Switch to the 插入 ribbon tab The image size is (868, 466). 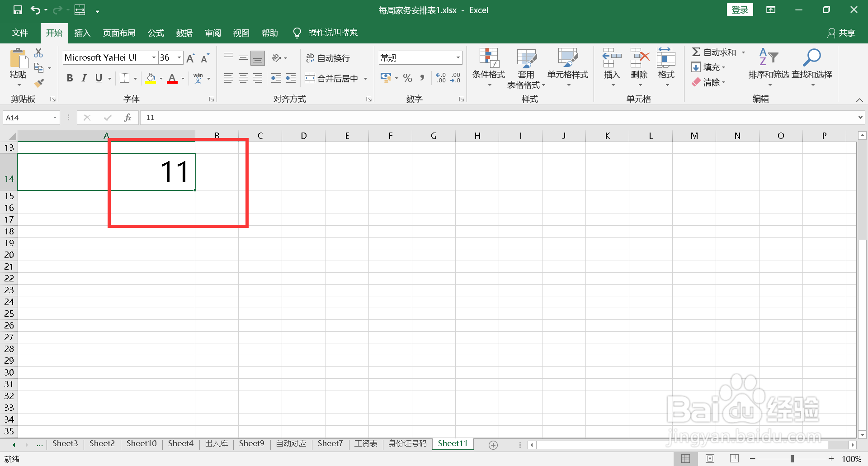82,33
